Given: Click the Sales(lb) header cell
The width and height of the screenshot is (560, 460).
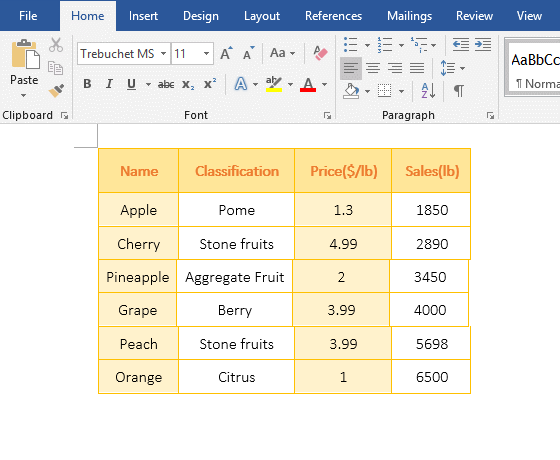Looking at the screenshot, I should [x=431, y=171].
